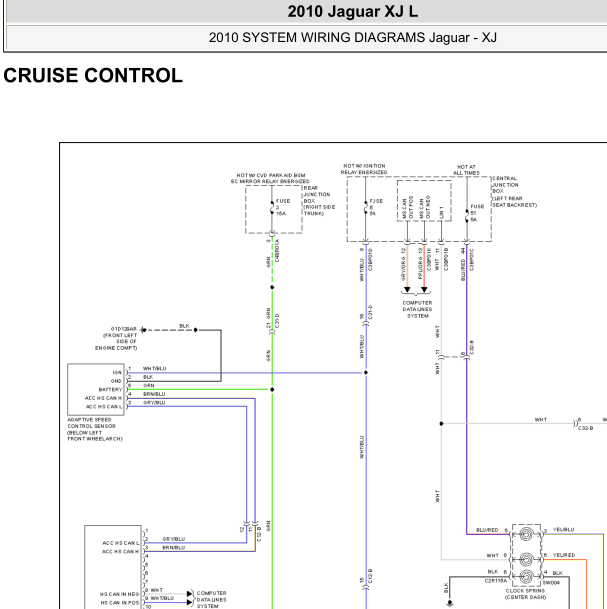Click 'HOT W/ CVD PARK AID BSM' label
Viewport: 607px width, 609px height.
pos(271,176)
